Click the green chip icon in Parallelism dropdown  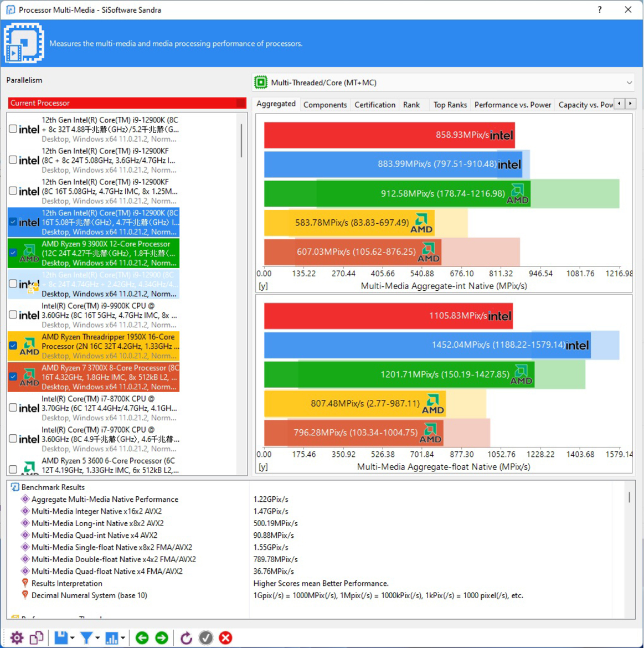[261, 82]
